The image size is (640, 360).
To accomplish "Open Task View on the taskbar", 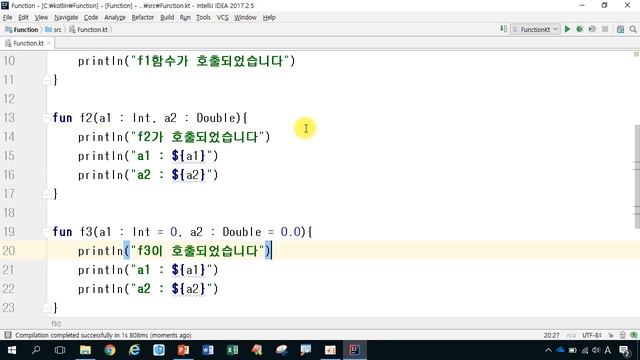I will (60, 350).
